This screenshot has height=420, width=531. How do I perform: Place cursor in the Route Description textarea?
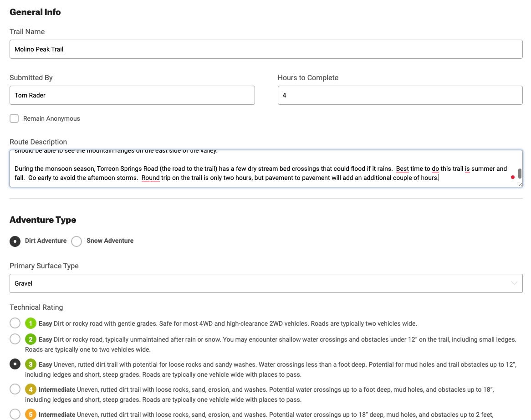[x=266, y=169]
